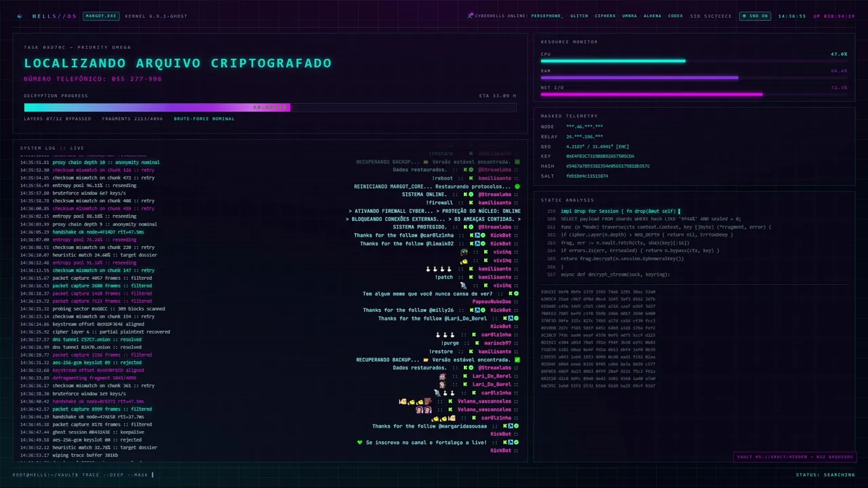Click the GEO coordinates value

pyautogui.click(x=597, y=146)
